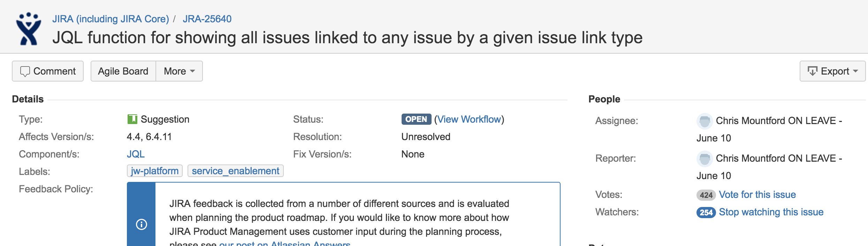The width and height of the screenshot is (868, 246).
Task: Click the speech bubble icon on Comment
Action: (x=25, y=71)
